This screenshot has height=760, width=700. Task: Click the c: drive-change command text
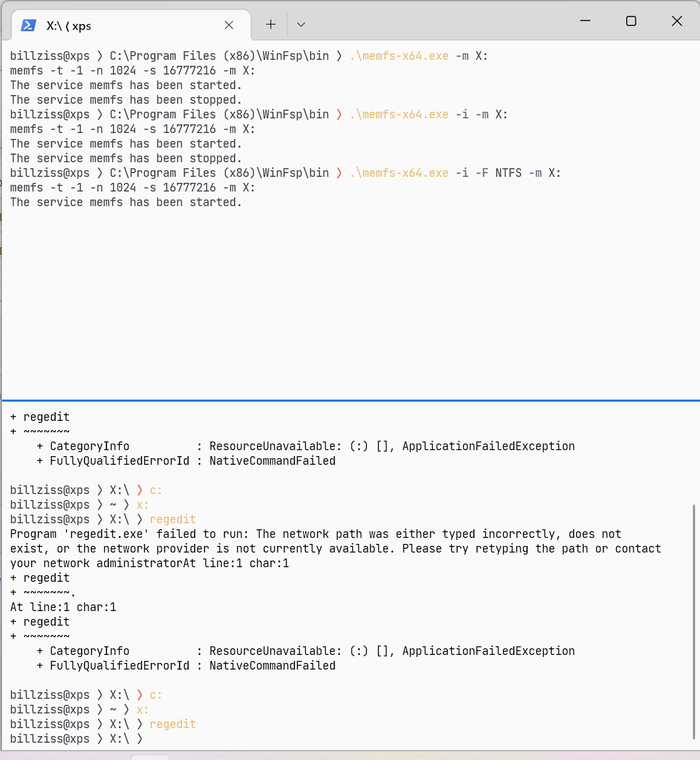coord(154,489)
